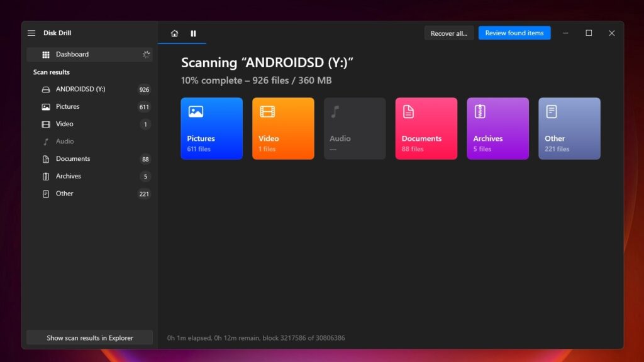Click Show scan results in Explorer
Viewport: 644px width, 362px height.
coord(89,338)
